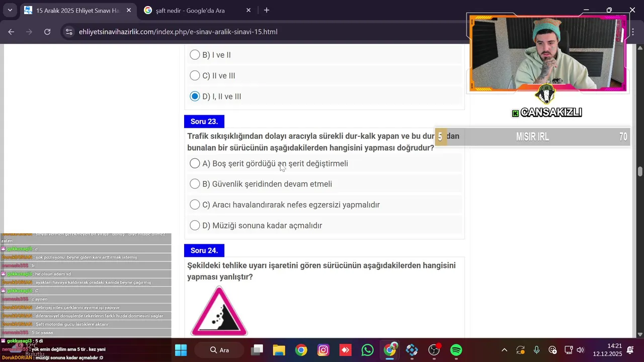Open the clock and date 14:21
The height and width of the screenshot is (362, 644).
click(x=607, y=350)
